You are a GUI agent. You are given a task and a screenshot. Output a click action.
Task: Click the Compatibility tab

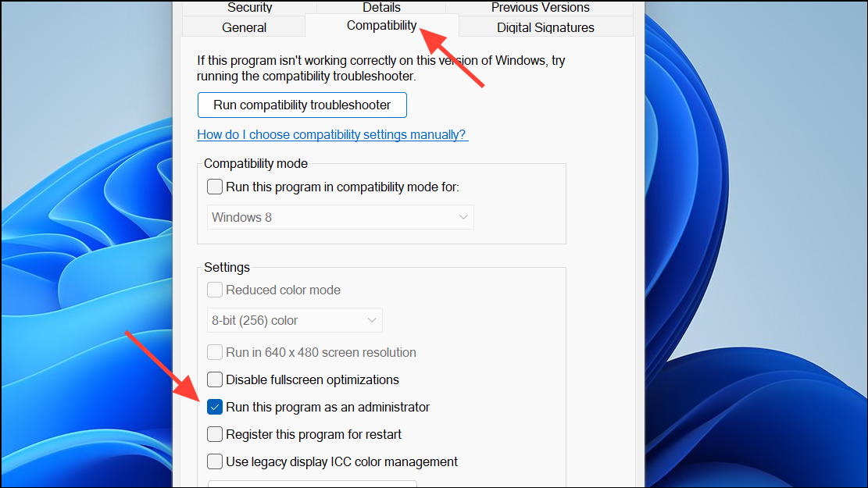click(381, 26)
